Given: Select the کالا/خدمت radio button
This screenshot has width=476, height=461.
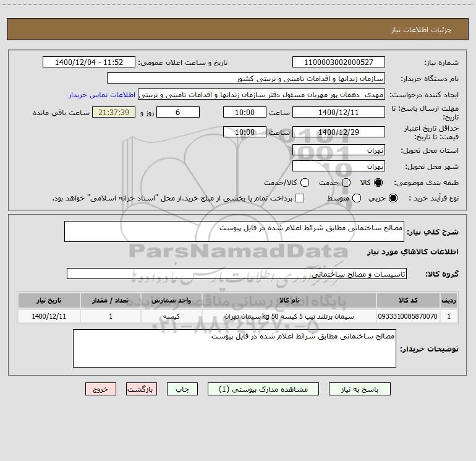Looking at the screenshot, I should (305, 183).
